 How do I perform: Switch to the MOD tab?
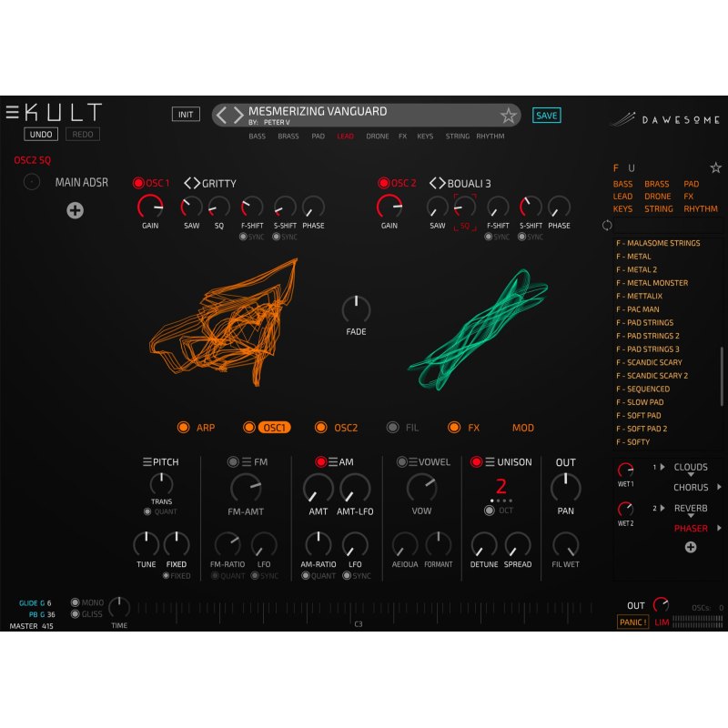[522, 428]
